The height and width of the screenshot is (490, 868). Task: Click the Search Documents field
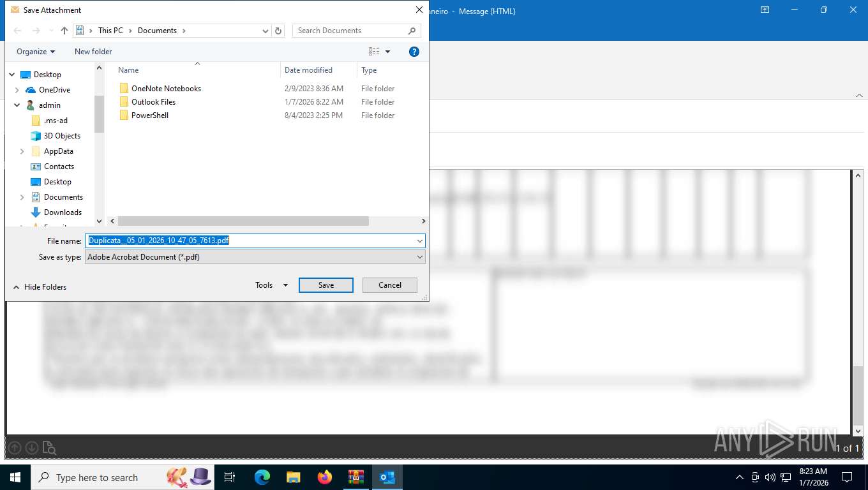pos(356,31)
